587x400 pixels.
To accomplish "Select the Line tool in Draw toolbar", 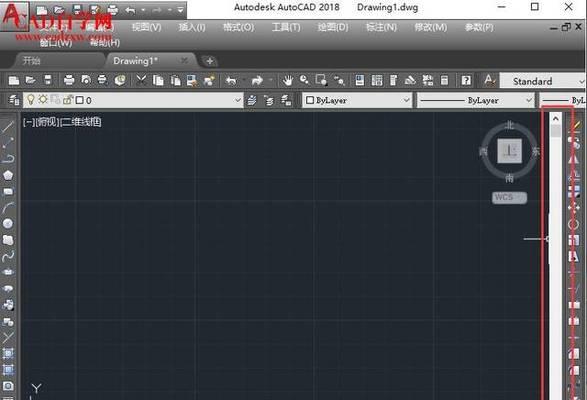I will 8,127.
